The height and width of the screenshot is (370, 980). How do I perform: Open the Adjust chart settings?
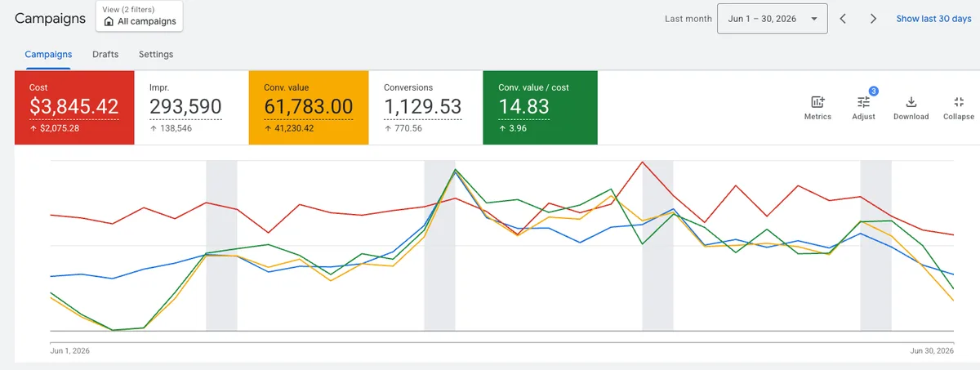click(x=863, y=108)
